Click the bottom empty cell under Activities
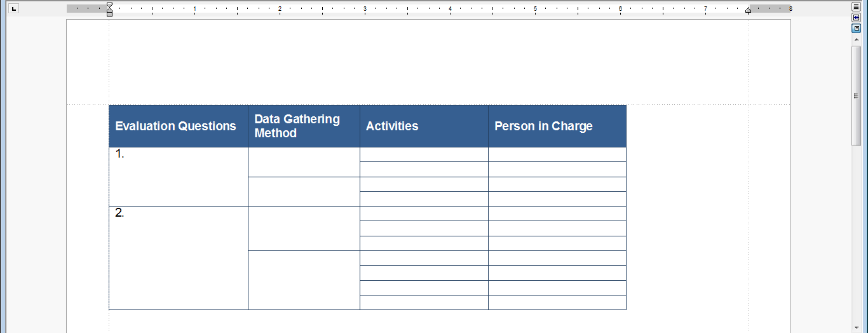The image size is (868, 333). [424, 302]
